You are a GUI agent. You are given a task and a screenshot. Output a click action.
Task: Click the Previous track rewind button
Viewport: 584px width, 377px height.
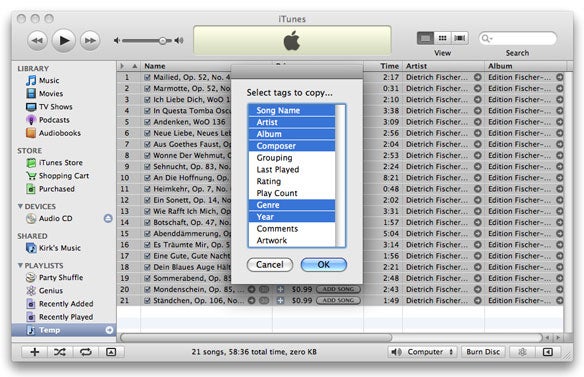point(37,40)
